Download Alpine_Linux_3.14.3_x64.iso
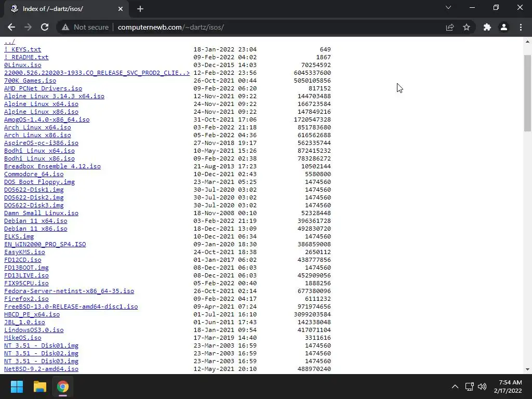 [x=54, y=96]
